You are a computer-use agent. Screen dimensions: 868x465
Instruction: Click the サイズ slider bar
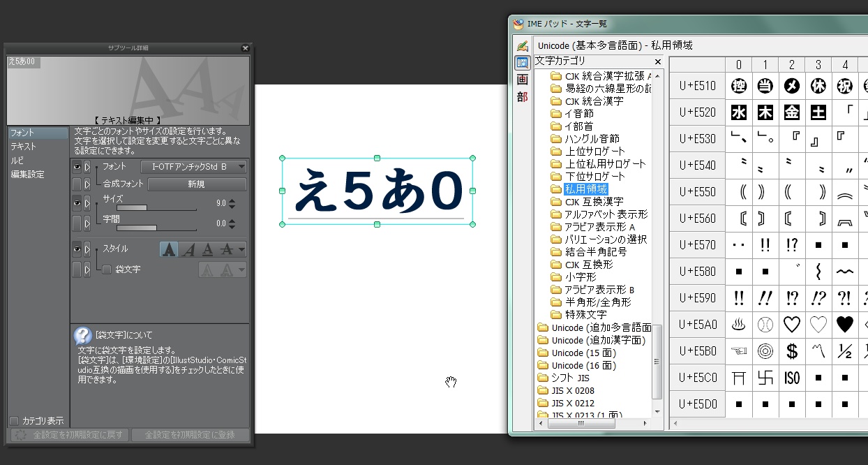[156, 208]
